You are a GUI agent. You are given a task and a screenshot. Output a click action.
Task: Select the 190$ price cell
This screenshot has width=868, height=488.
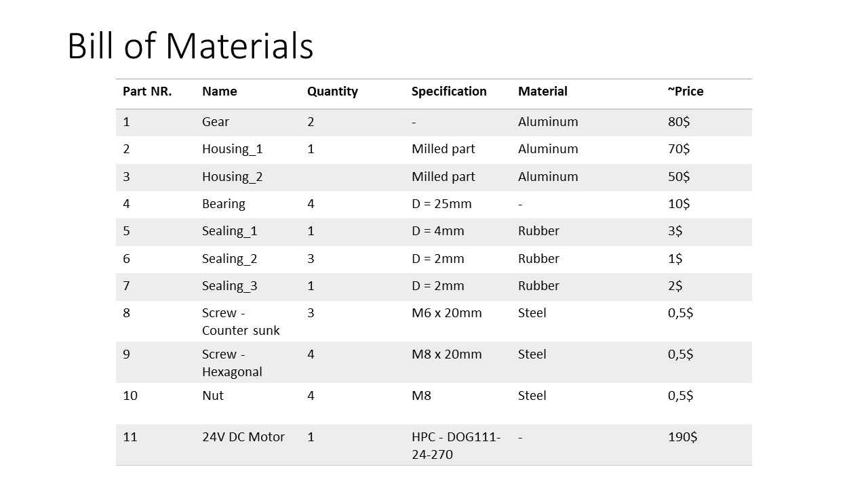(682, 437)
